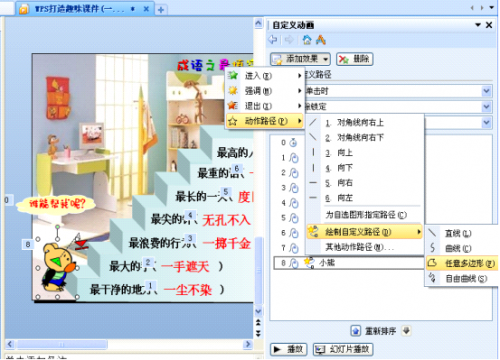
Task: Select animation item 8 小熊
Action: (348, 263)
